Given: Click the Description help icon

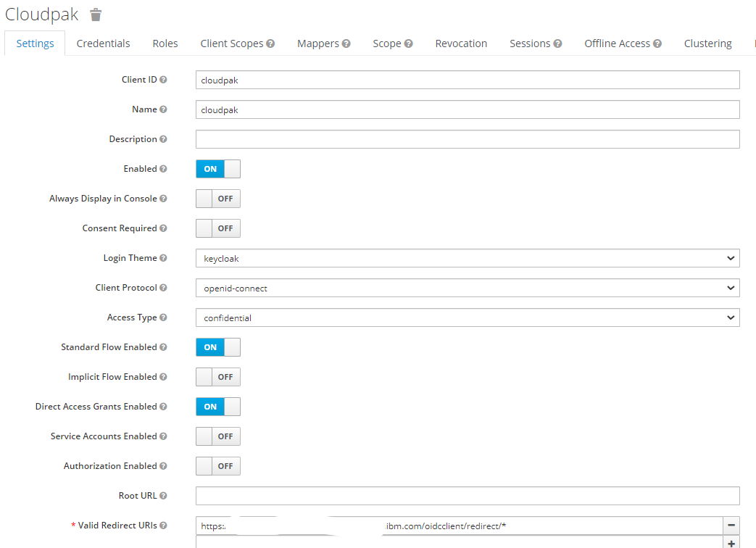Looking at the screenshot, I should [x=163, y=138].
